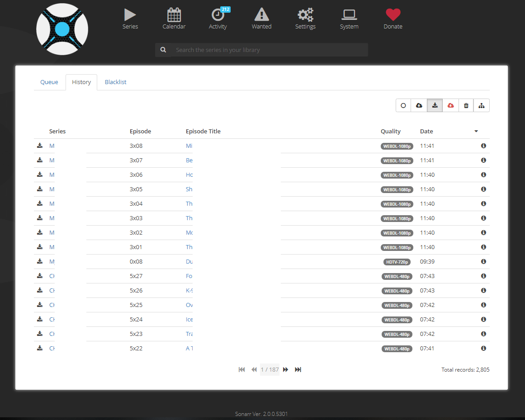Open the Series section
The image size is (525, 420).
point(130,19)
